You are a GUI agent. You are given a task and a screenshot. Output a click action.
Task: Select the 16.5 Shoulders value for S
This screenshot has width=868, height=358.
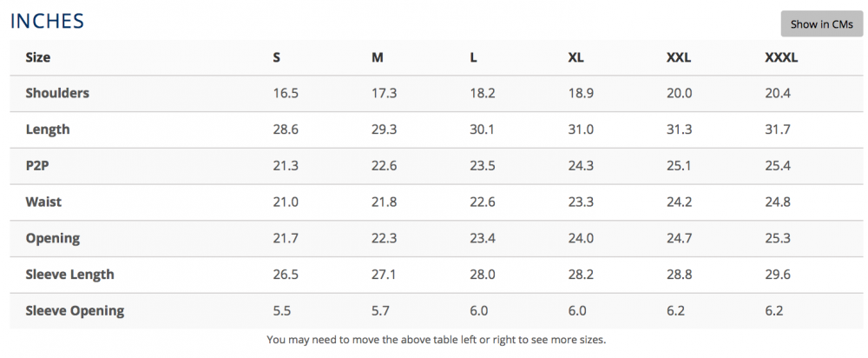click(286, 93)
